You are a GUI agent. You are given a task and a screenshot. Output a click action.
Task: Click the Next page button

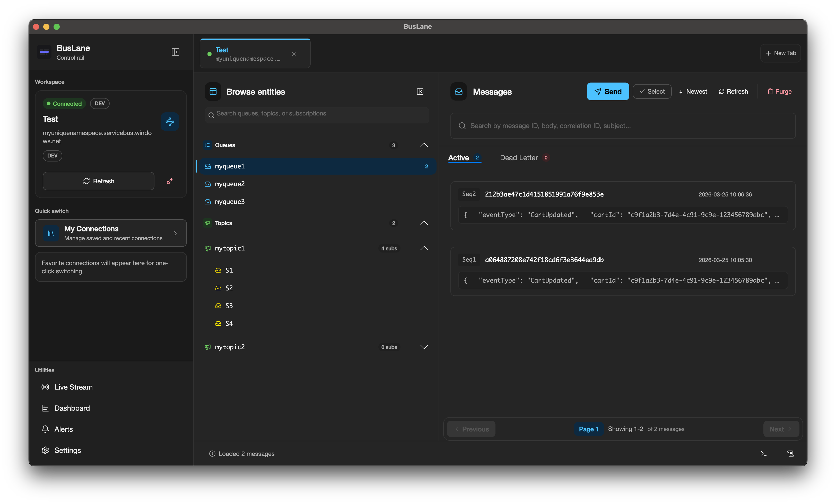pyautogui.click(x=781, y=429)
